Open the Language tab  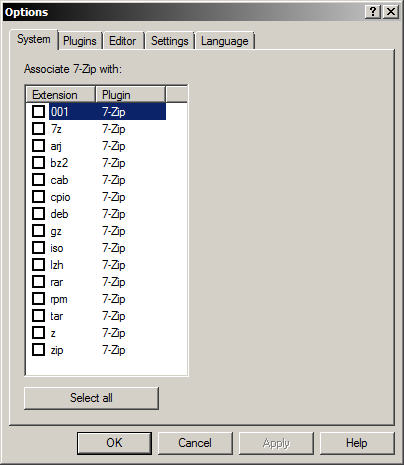coord(225,41)
